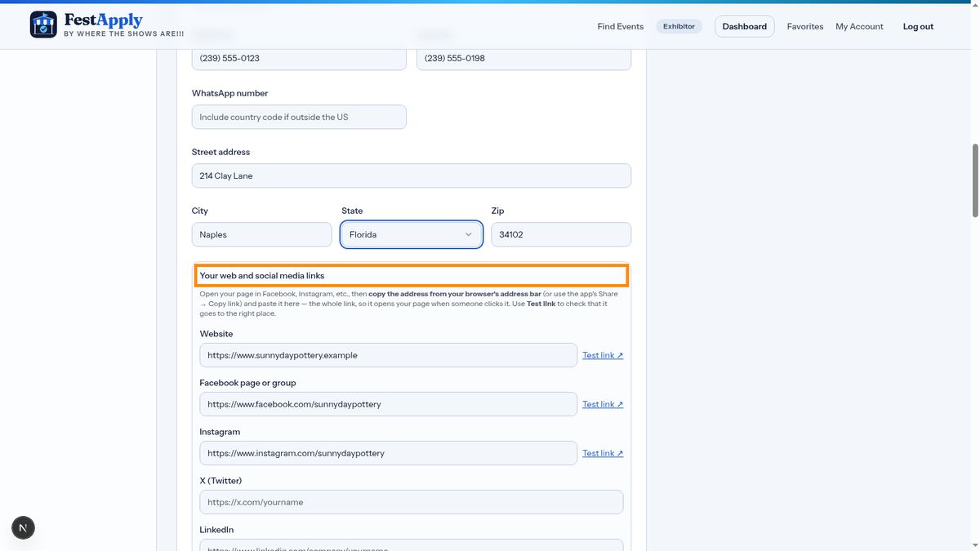Open the Dashboard nav item
The height and width of the screenshot is (551, 980).
[745, 26]
